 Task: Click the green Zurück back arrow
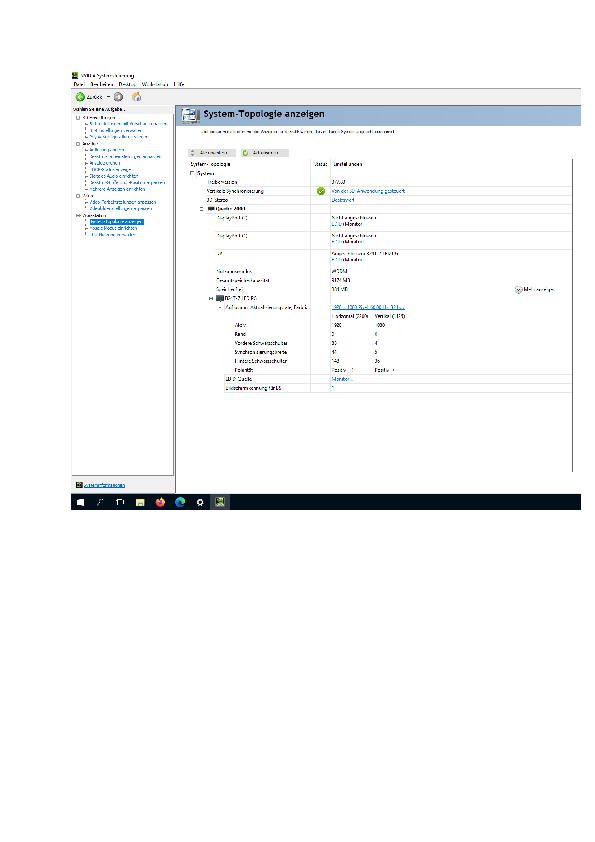80,97
